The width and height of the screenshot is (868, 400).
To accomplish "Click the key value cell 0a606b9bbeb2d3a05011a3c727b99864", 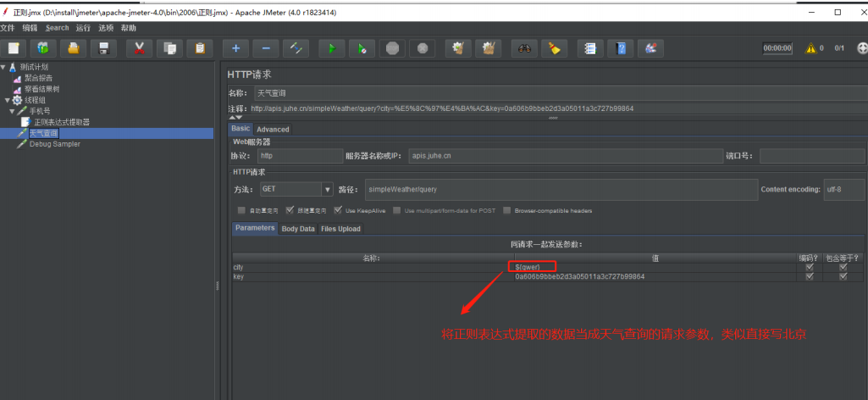I will 655,276.
